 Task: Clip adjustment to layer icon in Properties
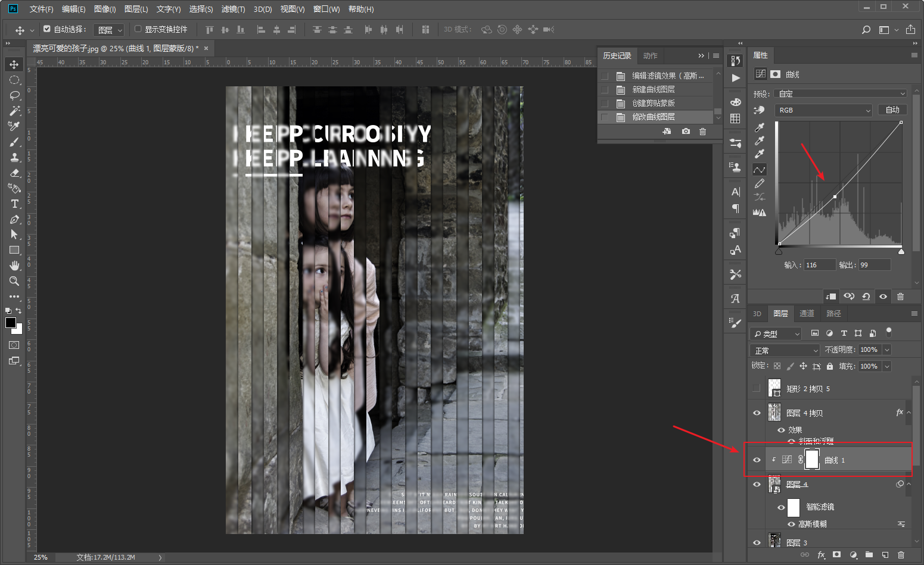(831, 296)
